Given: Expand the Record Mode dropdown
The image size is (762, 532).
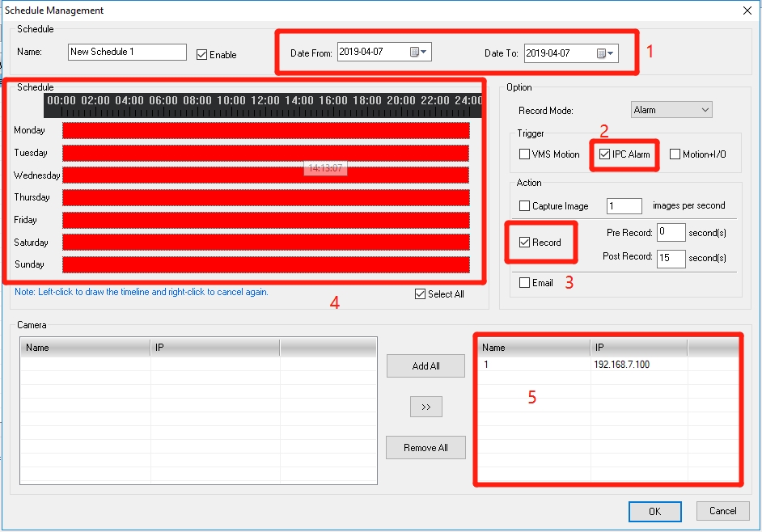Looking at the screenshot, I should click(x=671, y=110).
